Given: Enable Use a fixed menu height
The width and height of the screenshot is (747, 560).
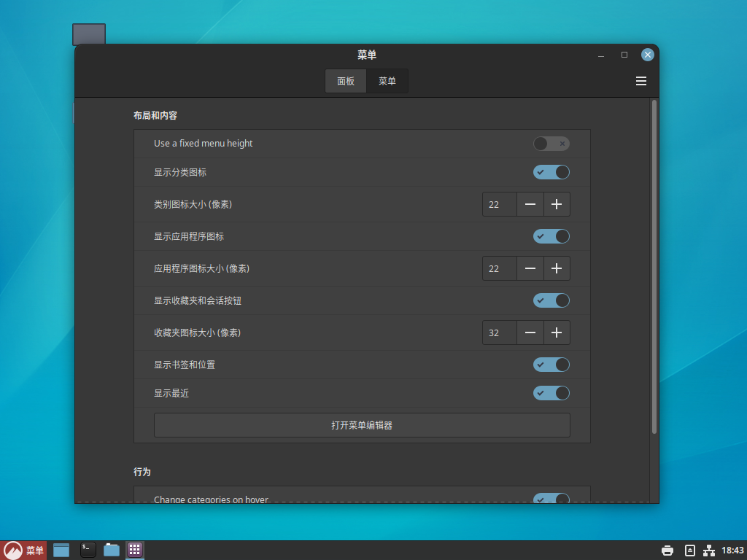Looking at the screenshot, I should tap(551, 144).
